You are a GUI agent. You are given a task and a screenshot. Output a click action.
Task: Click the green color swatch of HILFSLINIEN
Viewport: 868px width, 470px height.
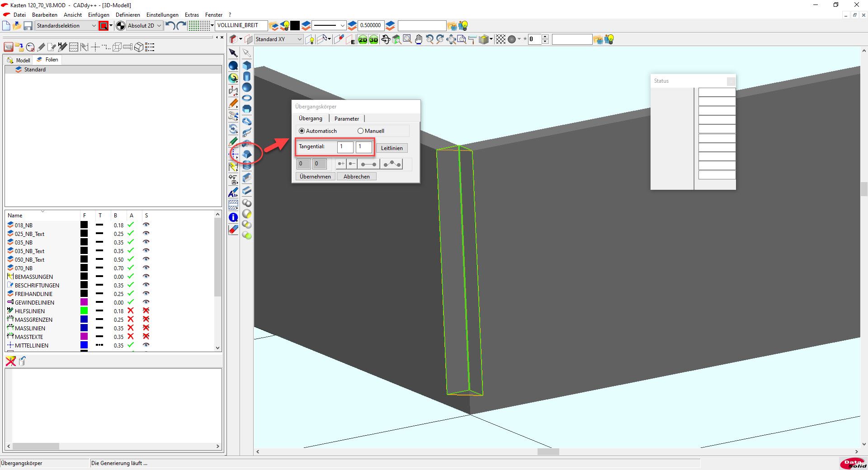[84, 311]
